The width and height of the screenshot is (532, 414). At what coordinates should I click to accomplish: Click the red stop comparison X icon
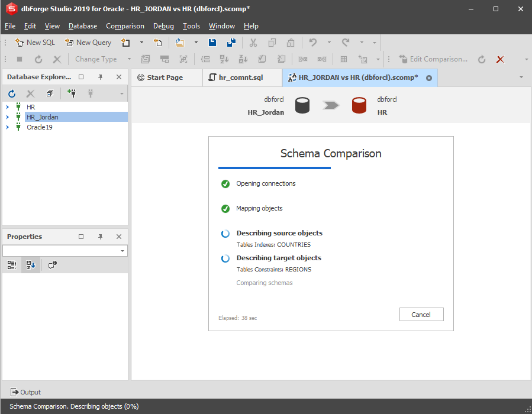click(500, 59)
